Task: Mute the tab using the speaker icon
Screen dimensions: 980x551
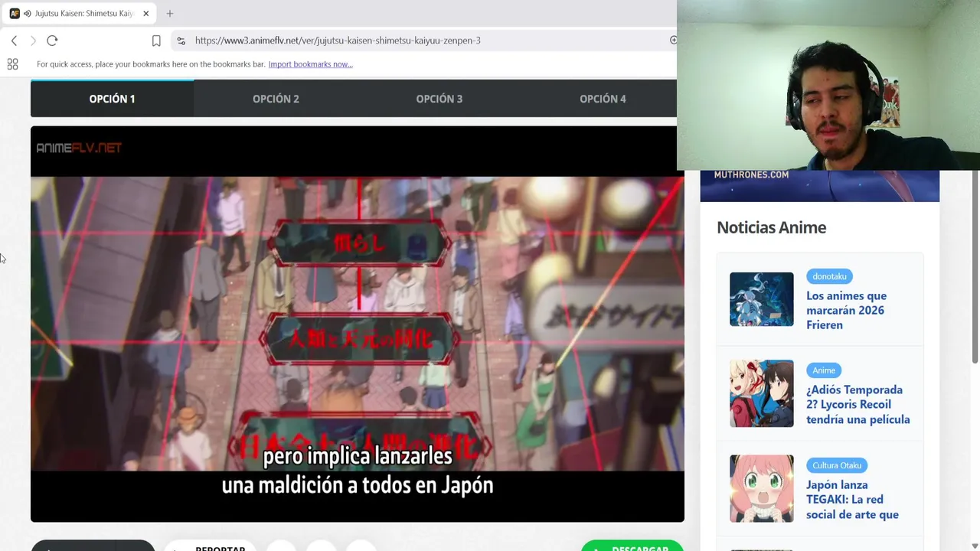Action: click(28, 14)
